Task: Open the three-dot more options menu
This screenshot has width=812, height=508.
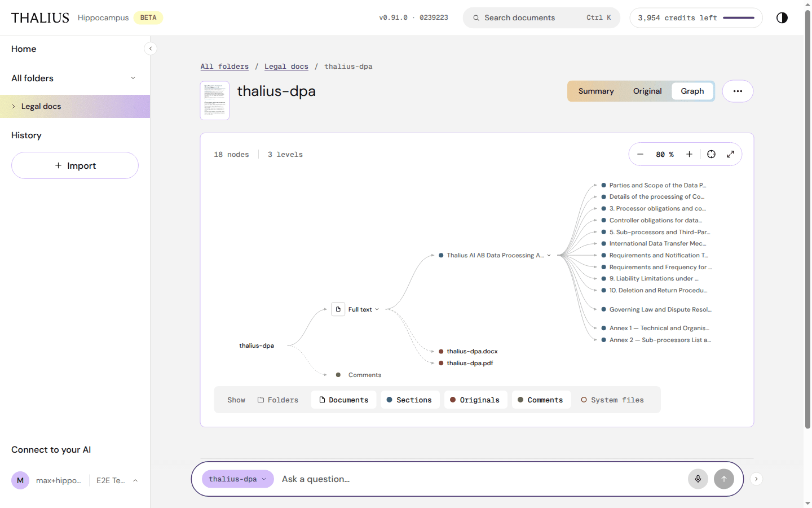Action: (738, 91)
